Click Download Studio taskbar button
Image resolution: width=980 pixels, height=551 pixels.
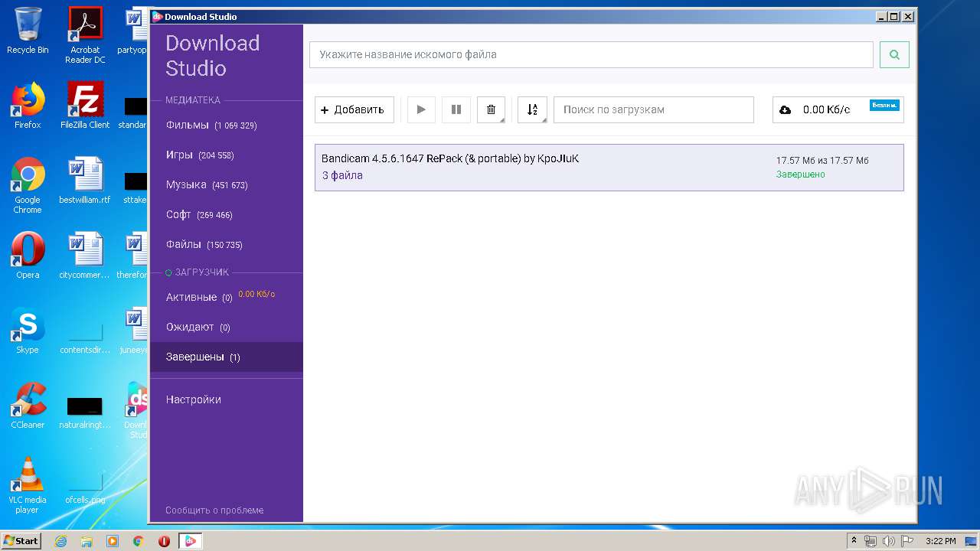click(191, 541)
